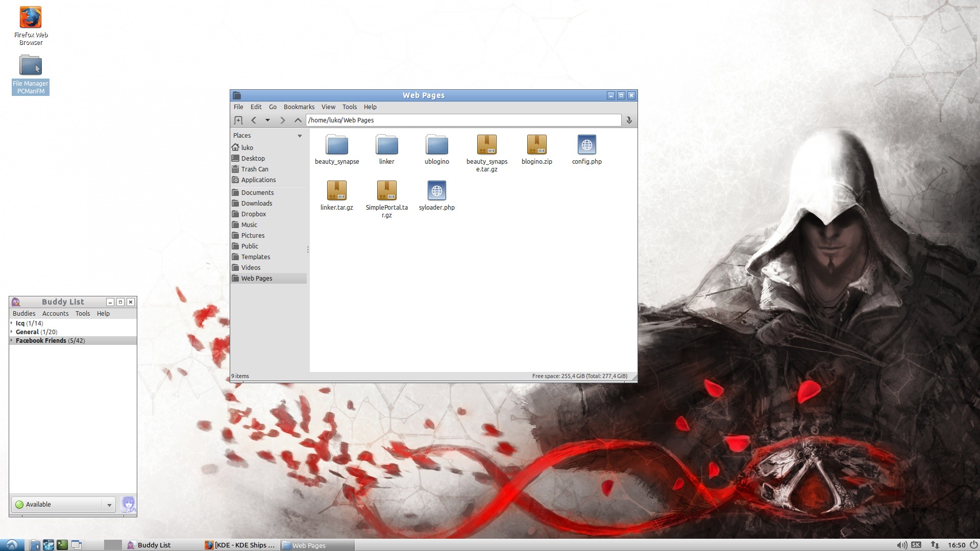Open Pictures bookmark in sidebar

tap(268, 235)
